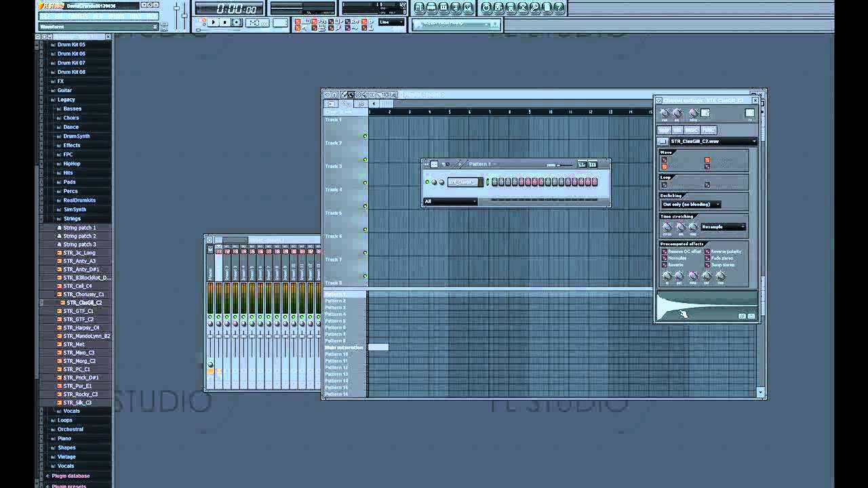Switch to SMP tab in Channel settings
The width and height of the screenshot is (868, 488).
pos(665,129)
